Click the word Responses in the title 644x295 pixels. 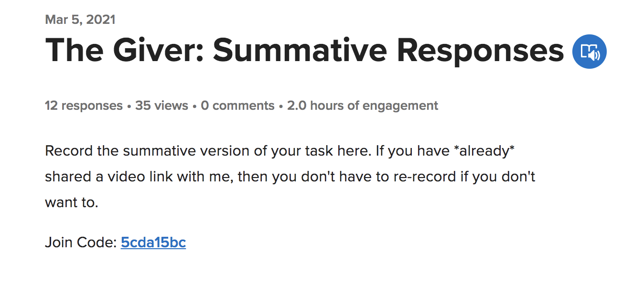coord(481,51)
